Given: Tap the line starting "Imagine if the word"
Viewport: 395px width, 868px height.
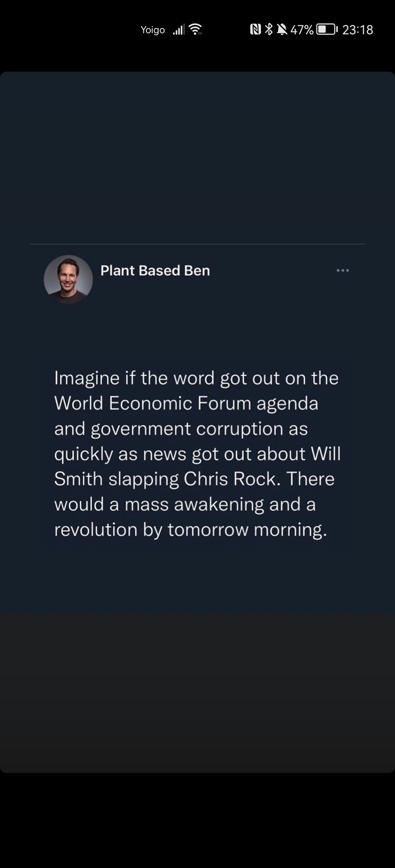Looking at the screenshot, I should [196, 378].
